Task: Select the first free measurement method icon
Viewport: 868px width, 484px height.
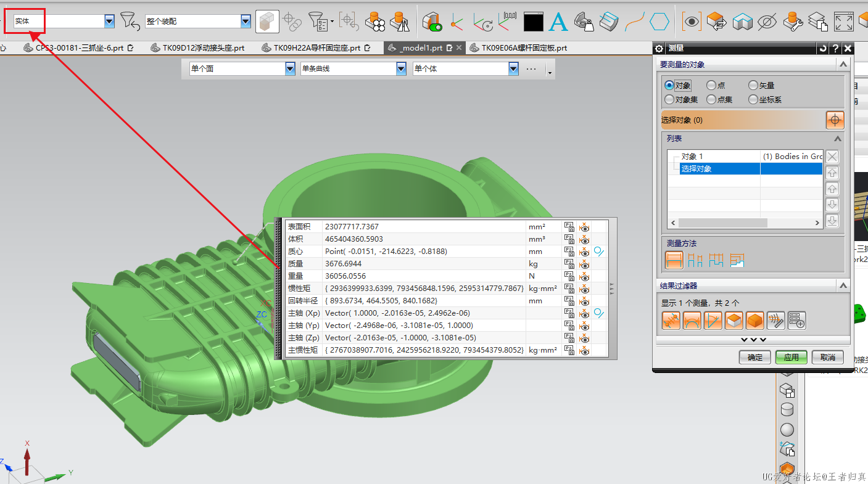Action: (674, 260)
